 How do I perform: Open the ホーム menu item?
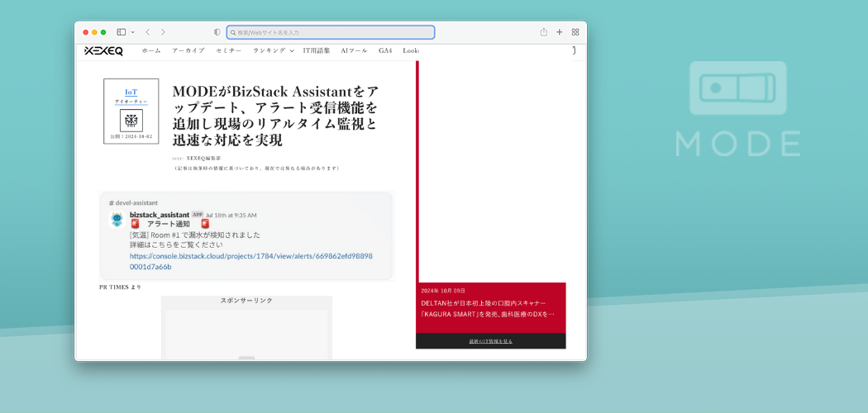[151, 50]
